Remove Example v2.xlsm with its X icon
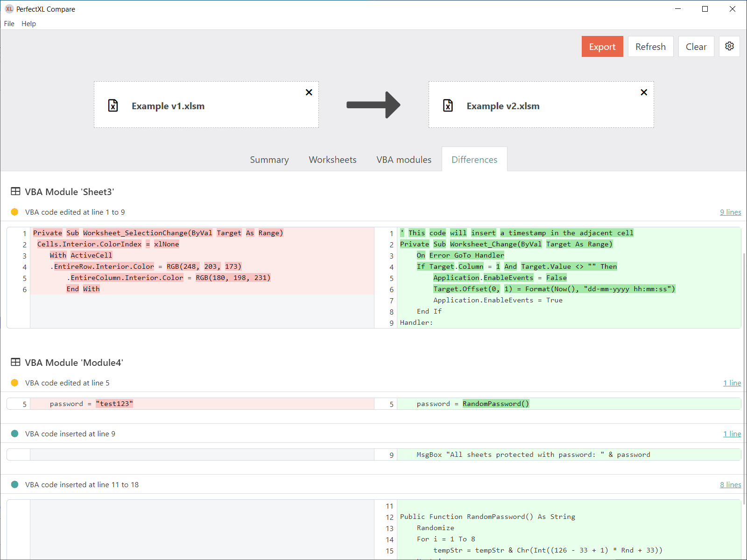The width and height of the screenshot is (747, 560). pyautogui.click(x=644, y=92)
